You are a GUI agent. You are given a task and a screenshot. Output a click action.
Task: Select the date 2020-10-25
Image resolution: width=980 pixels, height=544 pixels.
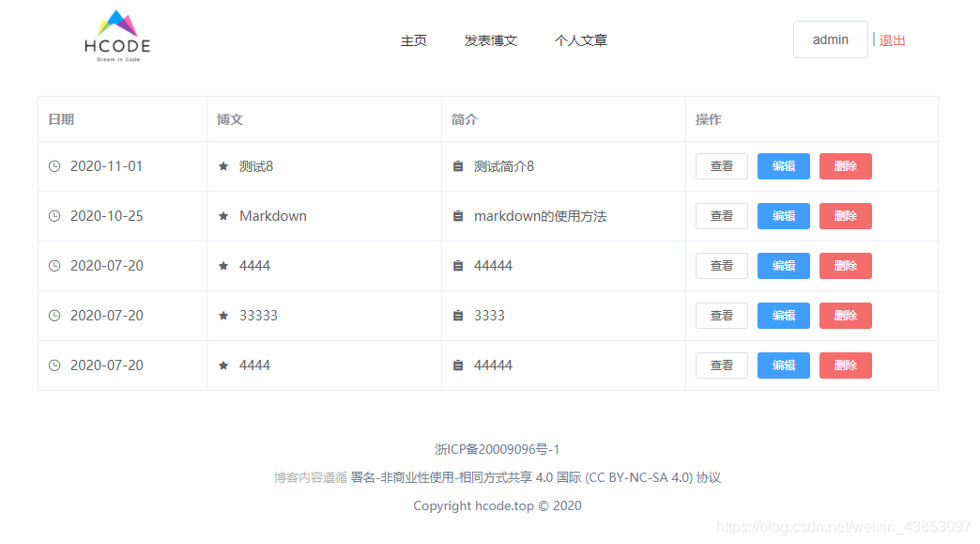(106, 216)
